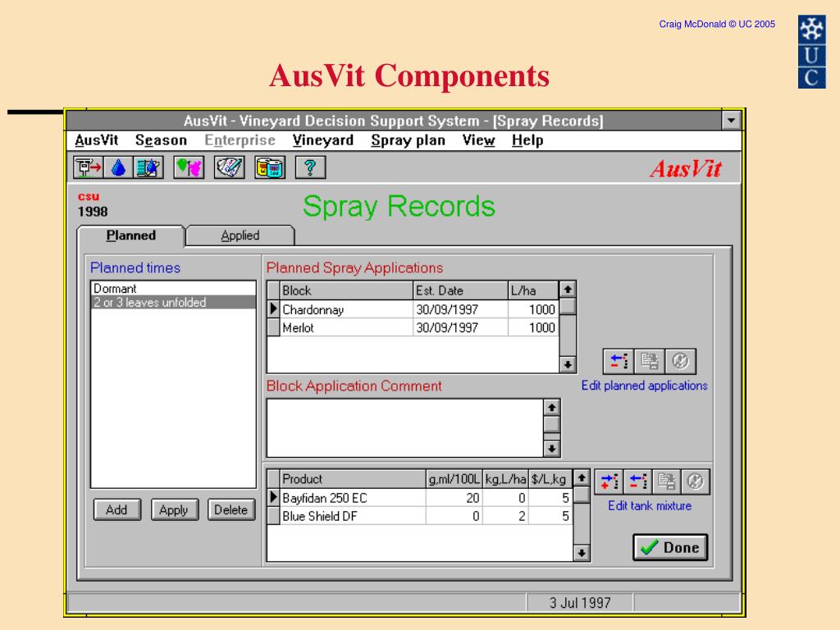Switch to the Planned tab

pyautogui.click(x=131, y=235)
